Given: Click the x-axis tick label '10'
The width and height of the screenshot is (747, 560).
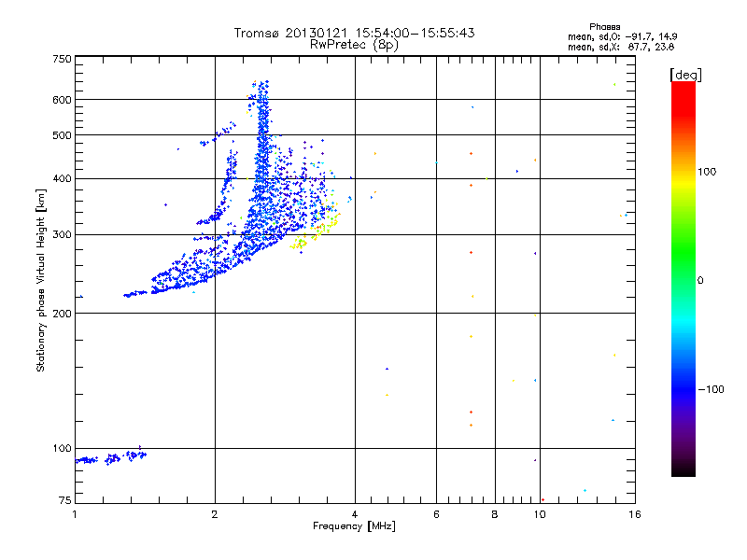Looking at the screenshot, I should (540, 514).
